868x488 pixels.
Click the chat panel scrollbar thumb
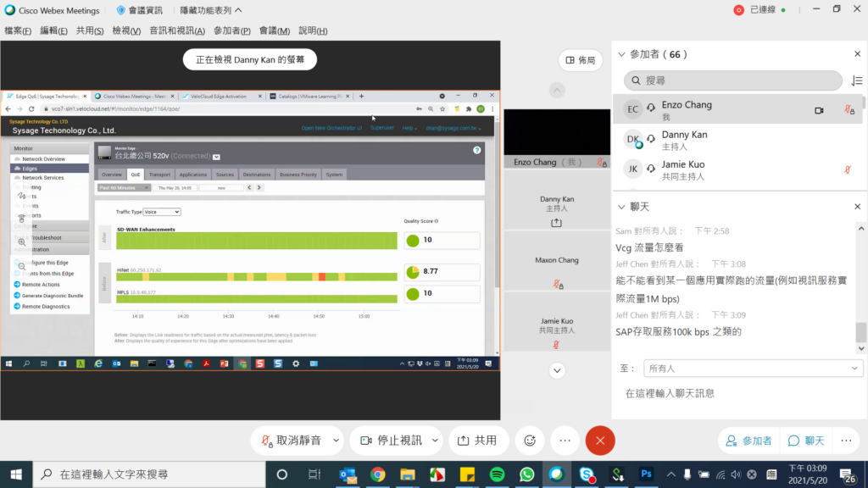pyautogui.click(x=861, y=332)
